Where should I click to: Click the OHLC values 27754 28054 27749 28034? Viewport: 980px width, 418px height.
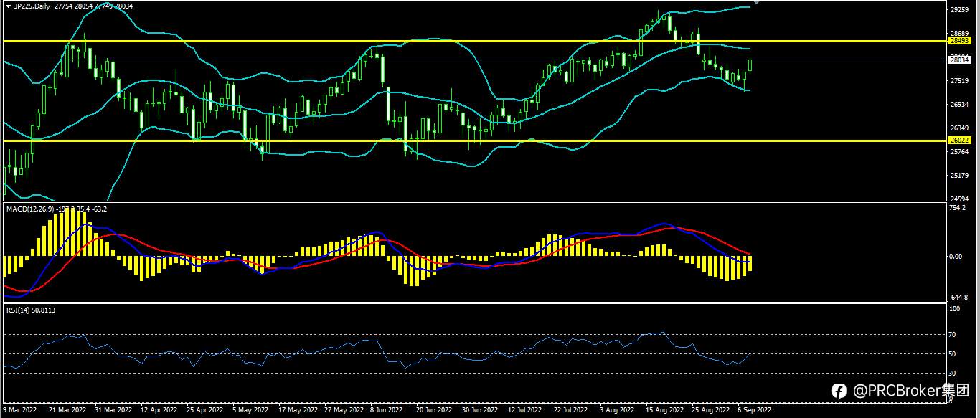click(93, 6)
